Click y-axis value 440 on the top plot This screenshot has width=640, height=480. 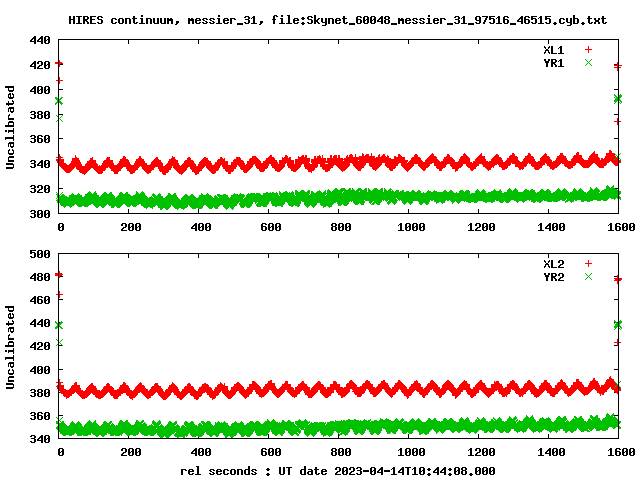tap(40, 40)
